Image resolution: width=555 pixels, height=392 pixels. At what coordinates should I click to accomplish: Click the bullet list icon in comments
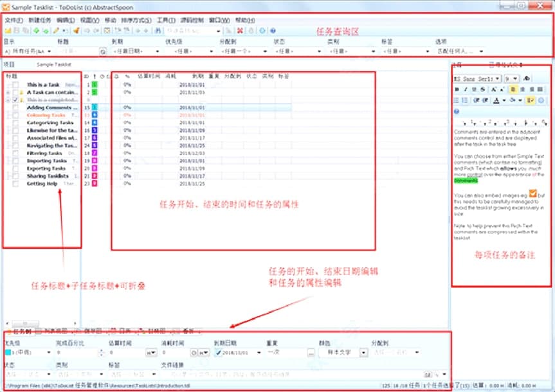tap(457, 100)
